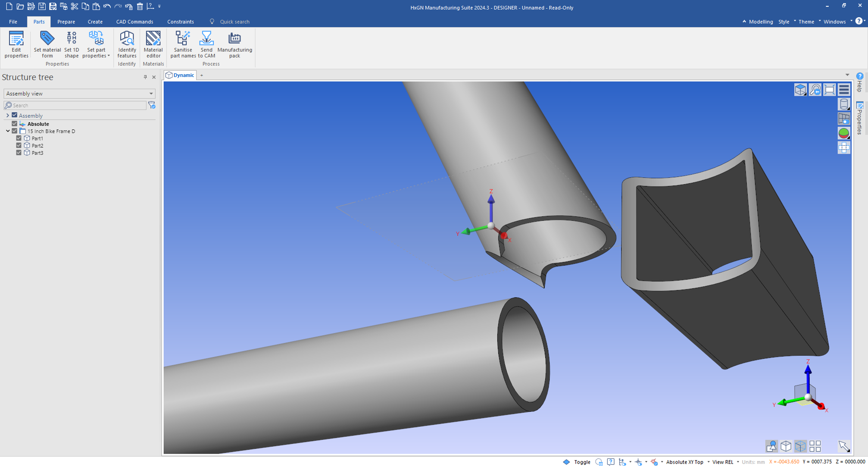Open the quick access toolbar customize arrow

click(159, 6)
